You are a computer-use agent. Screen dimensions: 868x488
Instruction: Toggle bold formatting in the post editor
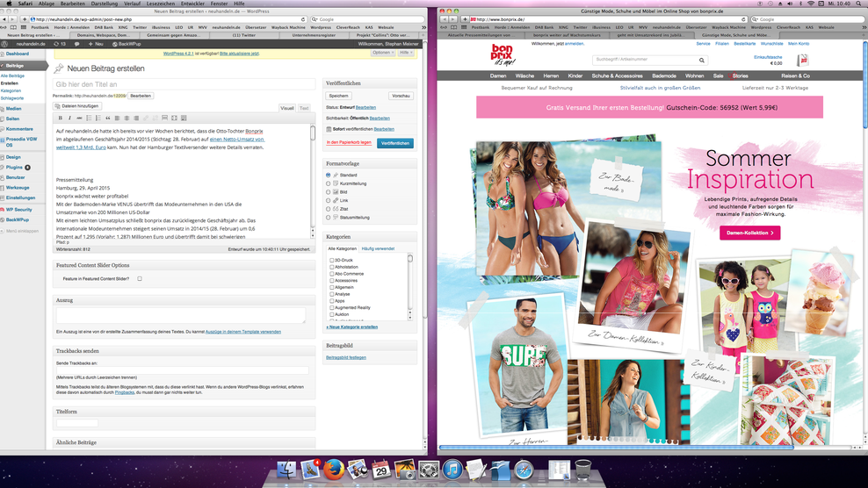coord(61,118)
